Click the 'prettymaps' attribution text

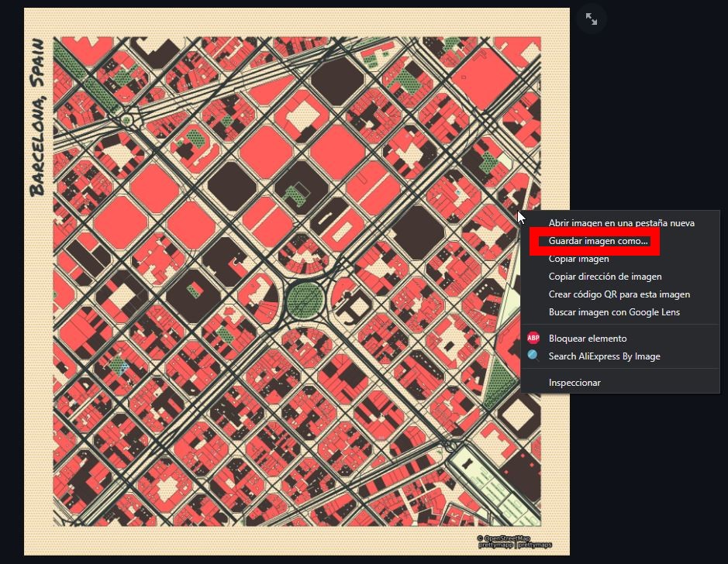(536, 545)
